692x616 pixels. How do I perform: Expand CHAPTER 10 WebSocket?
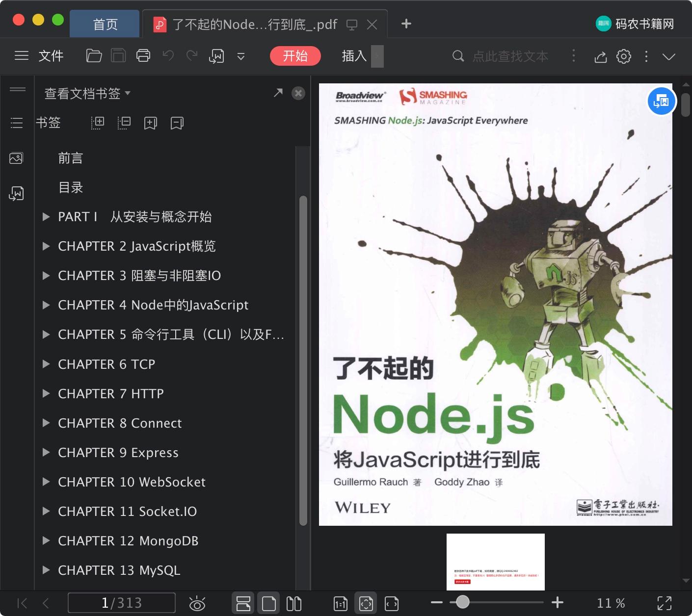click(x=46, y=482)
